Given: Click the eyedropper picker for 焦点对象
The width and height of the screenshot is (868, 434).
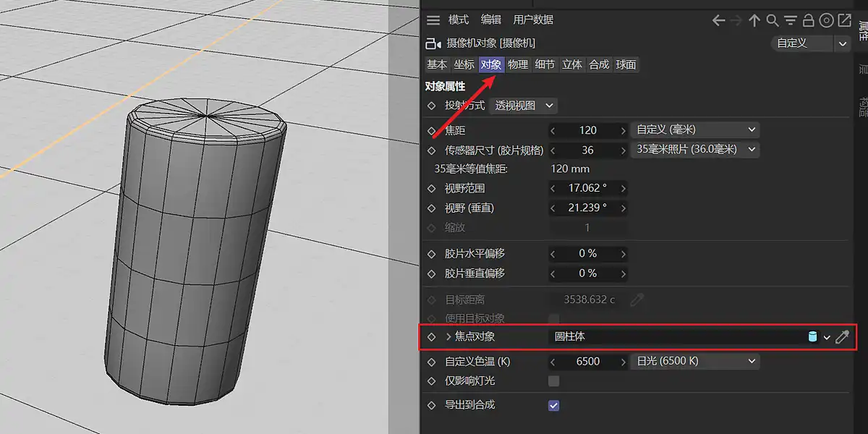Looking at the screenshot, I should pos(842,337).
